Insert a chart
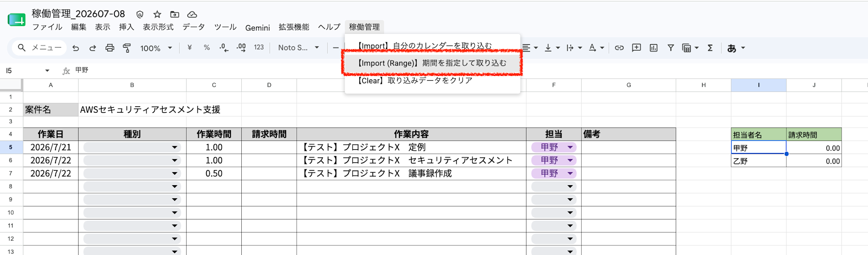868x255 pixels. [x=654, y=48]
